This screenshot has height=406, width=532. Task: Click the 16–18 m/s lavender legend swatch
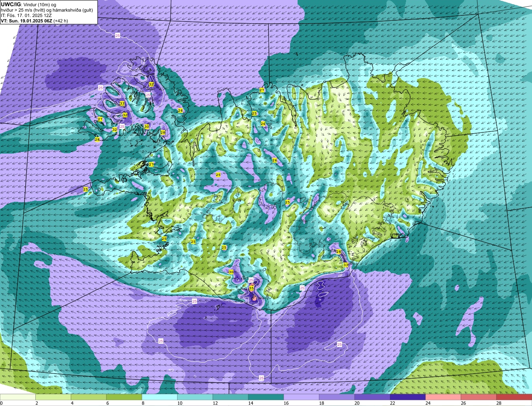301,397
